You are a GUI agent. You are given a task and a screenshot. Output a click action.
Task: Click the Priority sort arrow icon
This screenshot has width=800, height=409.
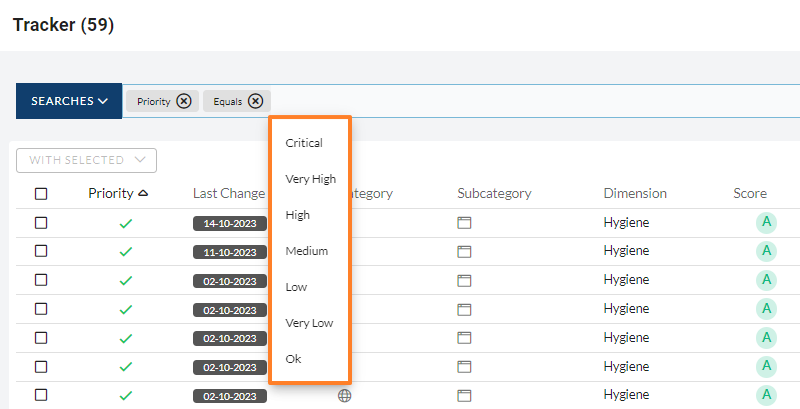pyautogui.click(x=143, y=193)
